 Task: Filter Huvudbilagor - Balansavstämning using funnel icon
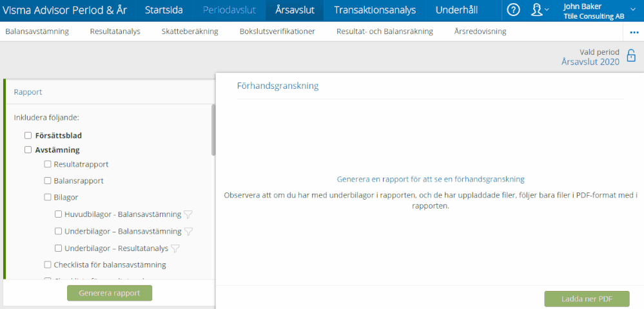coord(188,215)
